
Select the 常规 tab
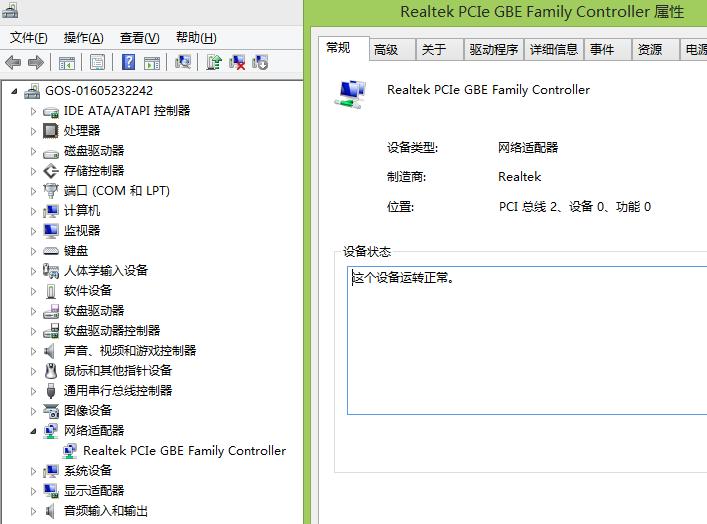point(344,48)
